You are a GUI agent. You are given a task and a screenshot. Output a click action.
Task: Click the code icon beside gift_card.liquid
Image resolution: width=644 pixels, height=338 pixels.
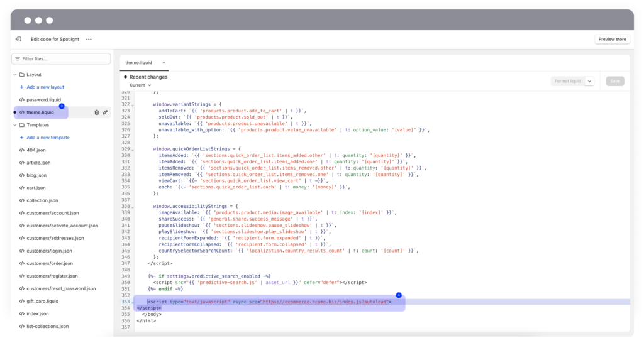point(22,301)
